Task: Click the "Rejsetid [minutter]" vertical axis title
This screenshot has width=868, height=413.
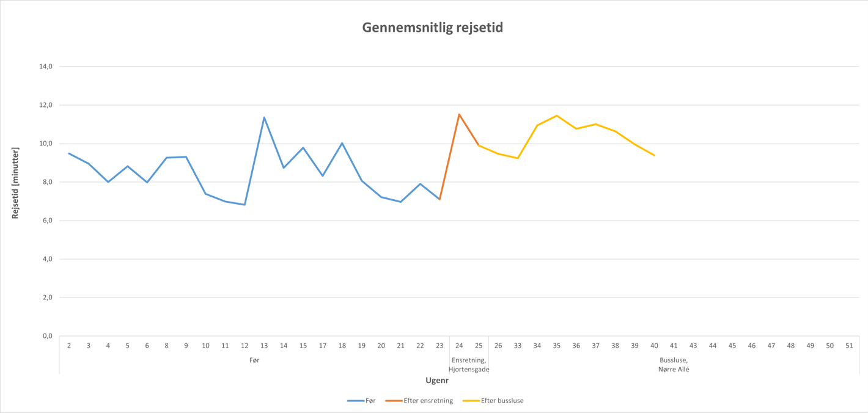Action: [x=15, y=183]
